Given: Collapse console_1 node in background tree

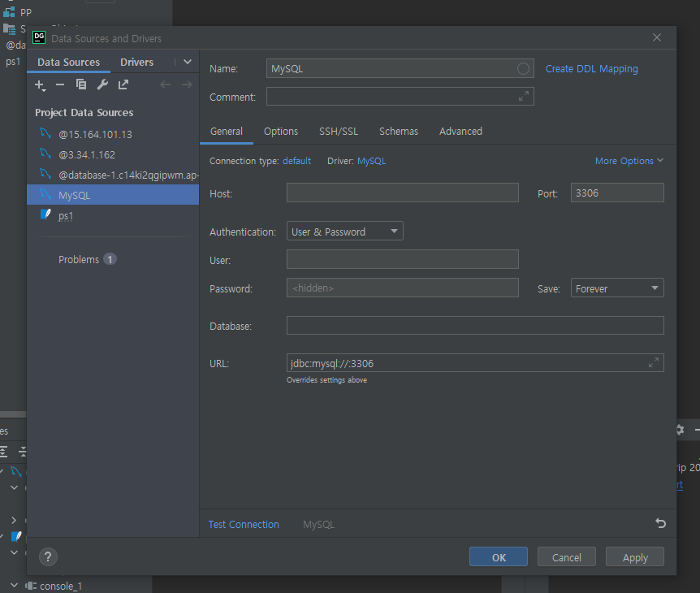Looking at the screenshot, I should tap(14, 586).
